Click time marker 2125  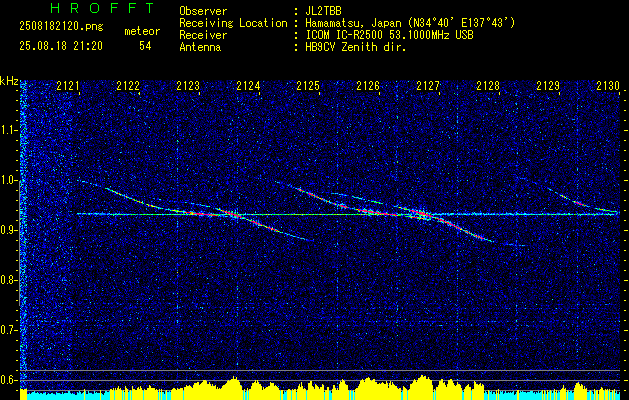tap(308, 86)
